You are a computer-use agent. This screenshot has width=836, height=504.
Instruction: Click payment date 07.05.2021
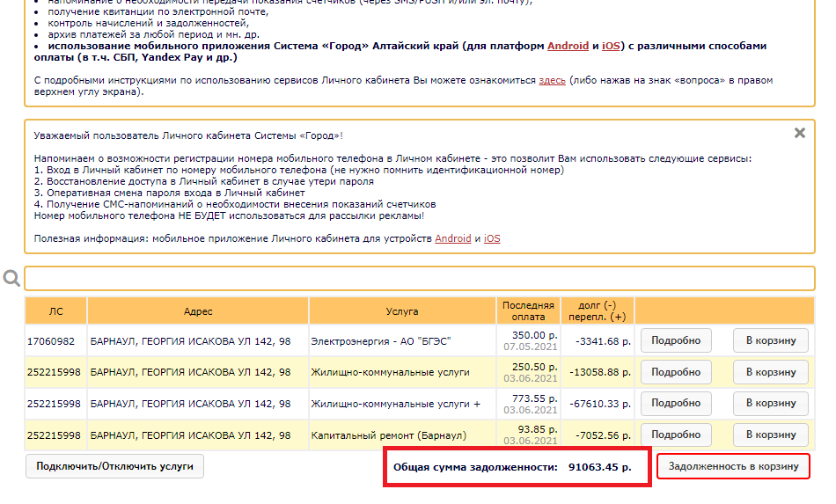(x=531, y=347)
